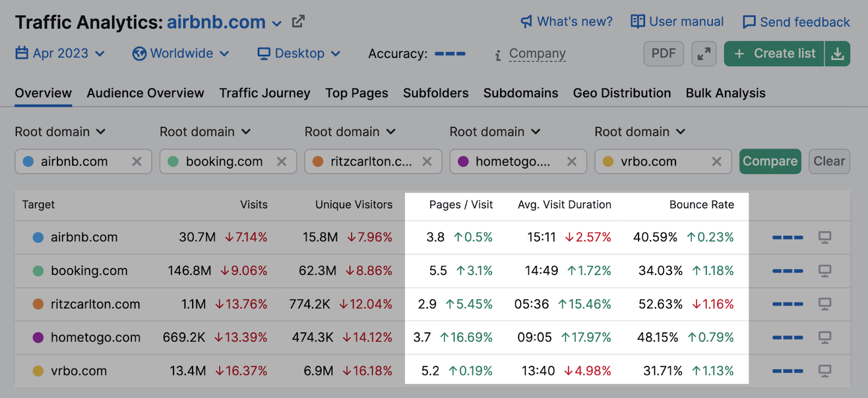
Task: Click the Clear button
Action: 829,162
